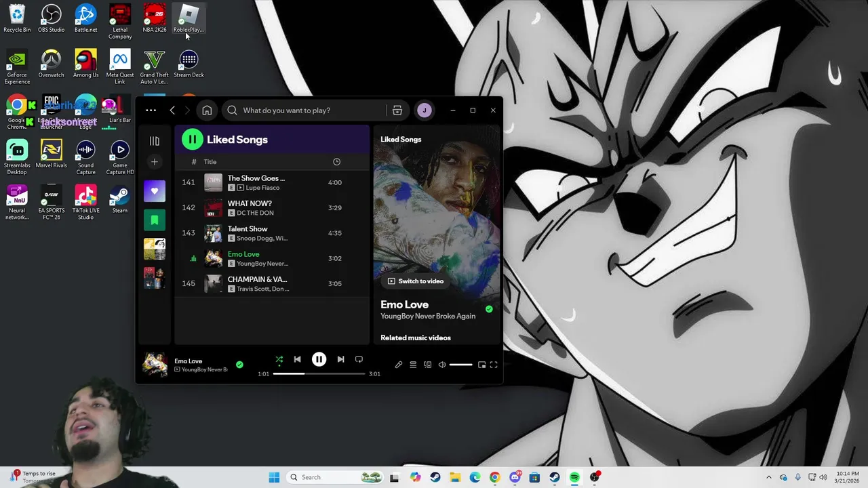Mute with the speaker volume icon
This screenshot has width=868, height=488.
(442, 365)
